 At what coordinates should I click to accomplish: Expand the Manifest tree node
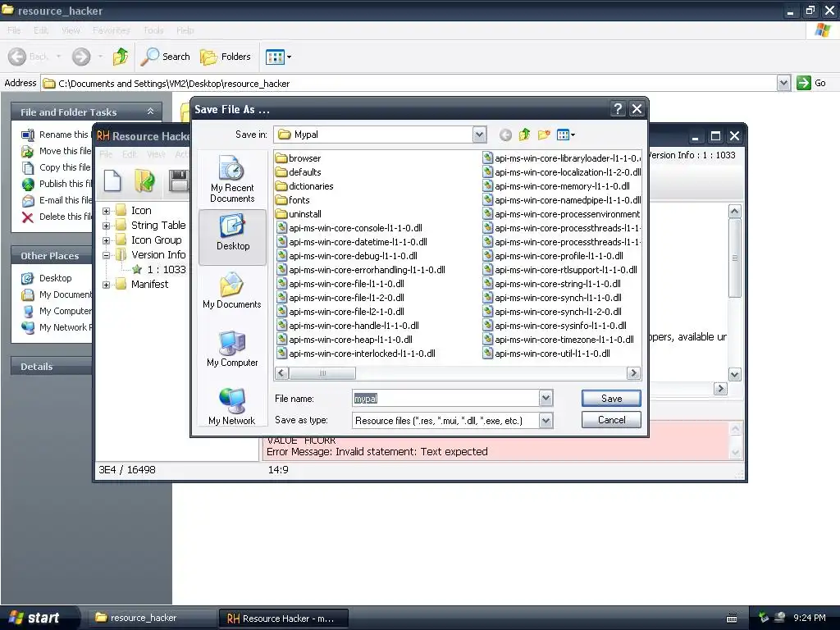[106, 285]
